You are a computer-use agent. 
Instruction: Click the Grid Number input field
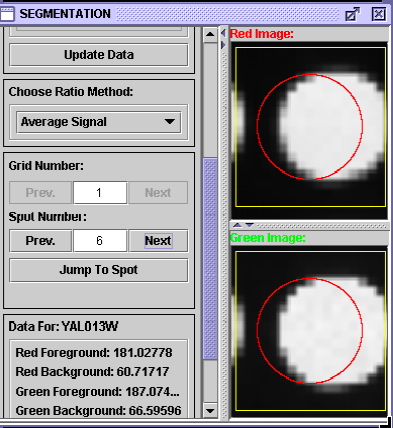point(100,193)
